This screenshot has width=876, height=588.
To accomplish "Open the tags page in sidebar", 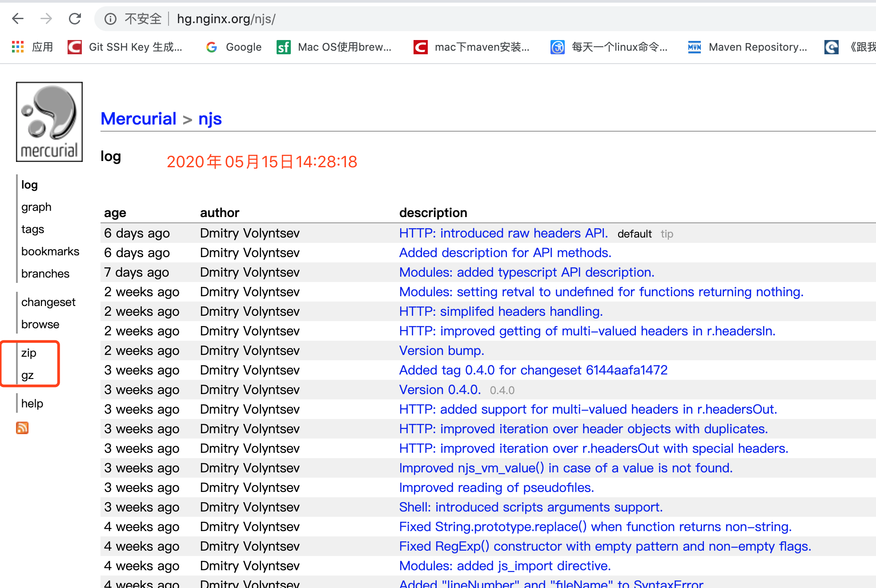I will (x=32, y=229).
